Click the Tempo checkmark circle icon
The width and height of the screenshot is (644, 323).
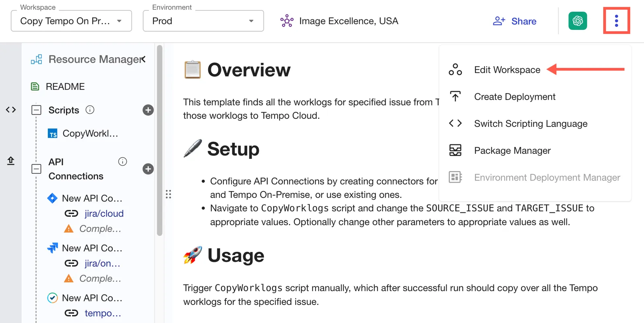52,298
